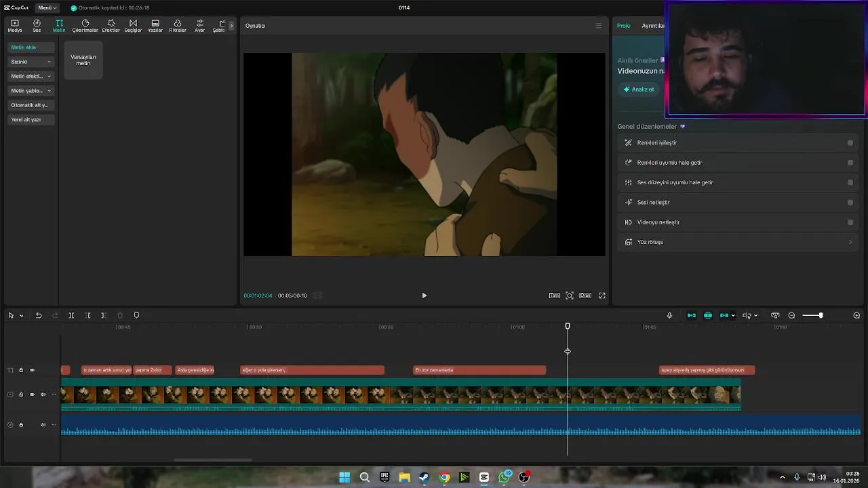Open the Ses audio panel

(37, 26)
